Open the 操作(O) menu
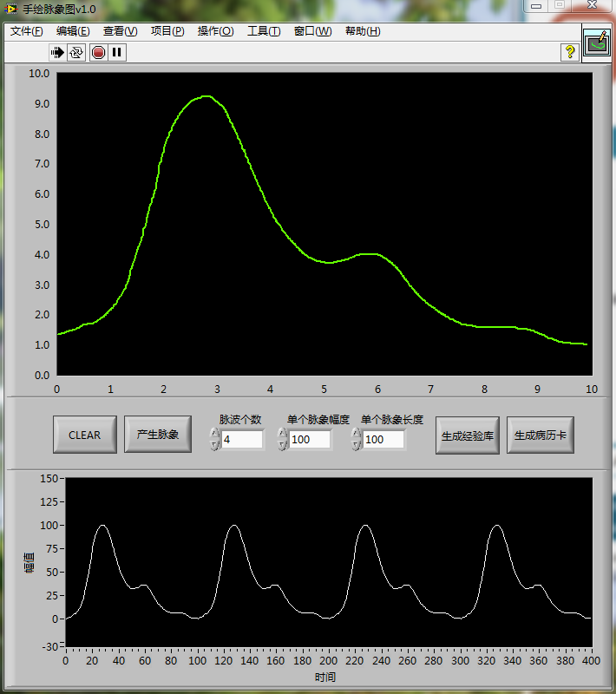 pos(215,31)
